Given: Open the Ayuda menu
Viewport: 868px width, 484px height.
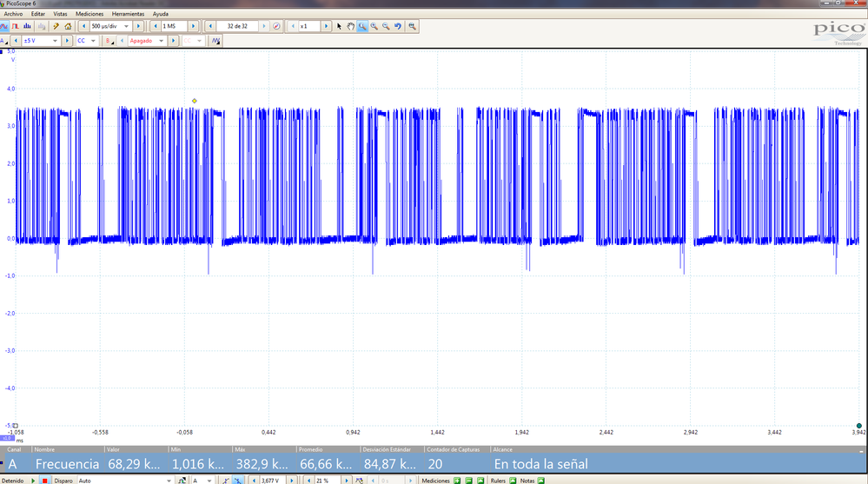Looking at the screenshot, I should coord(161,14).
